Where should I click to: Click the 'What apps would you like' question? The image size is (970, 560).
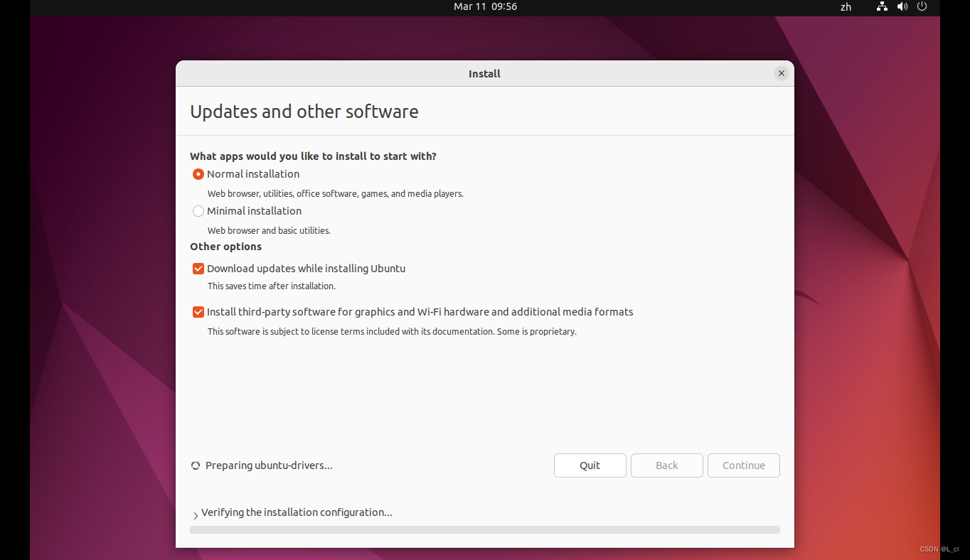pyautogui.click(x=313, y=156)
